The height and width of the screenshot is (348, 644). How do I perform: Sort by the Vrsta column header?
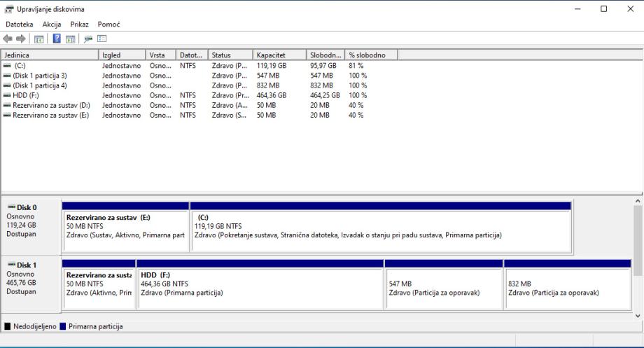(160, 55)
